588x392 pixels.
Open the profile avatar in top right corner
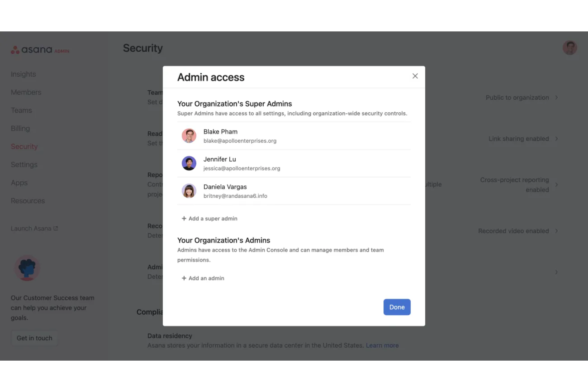(570, 47)
